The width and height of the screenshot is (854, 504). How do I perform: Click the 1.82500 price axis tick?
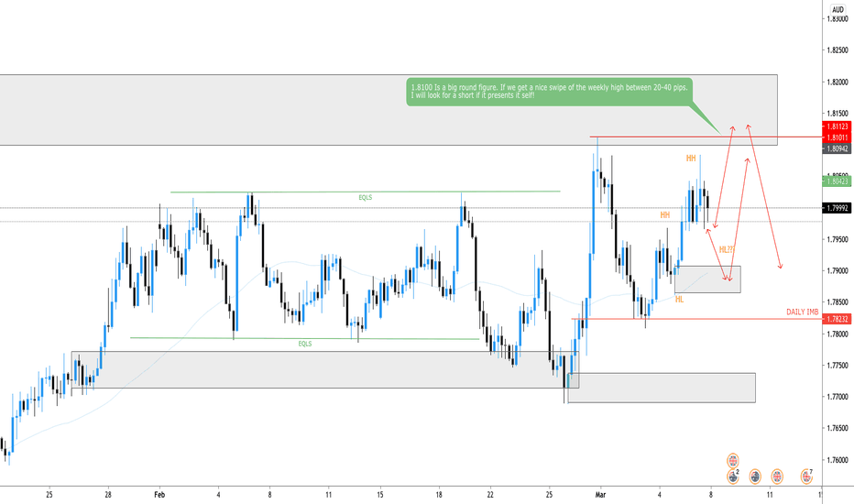pyautogui.click(x=838, y=50)
